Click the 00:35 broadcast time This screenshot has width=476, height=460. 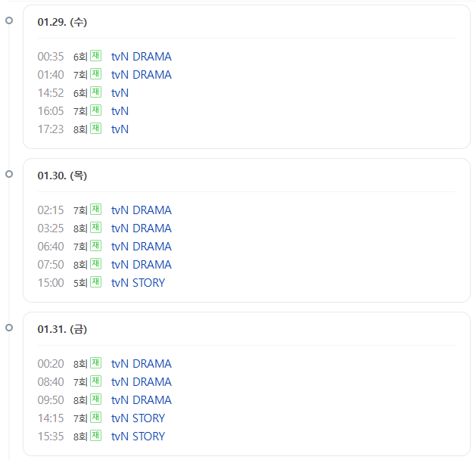point(51,57)
